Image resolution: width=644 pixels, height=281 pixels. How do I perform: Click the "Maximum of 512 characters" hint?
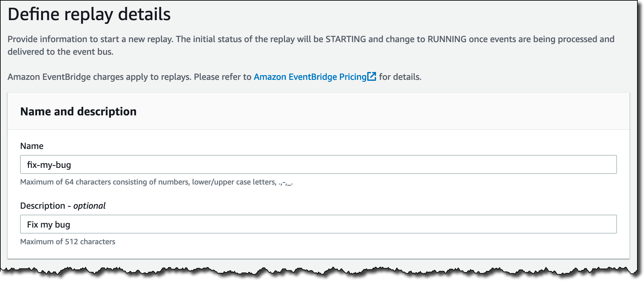pyautogui.click(x=68, y=242)
